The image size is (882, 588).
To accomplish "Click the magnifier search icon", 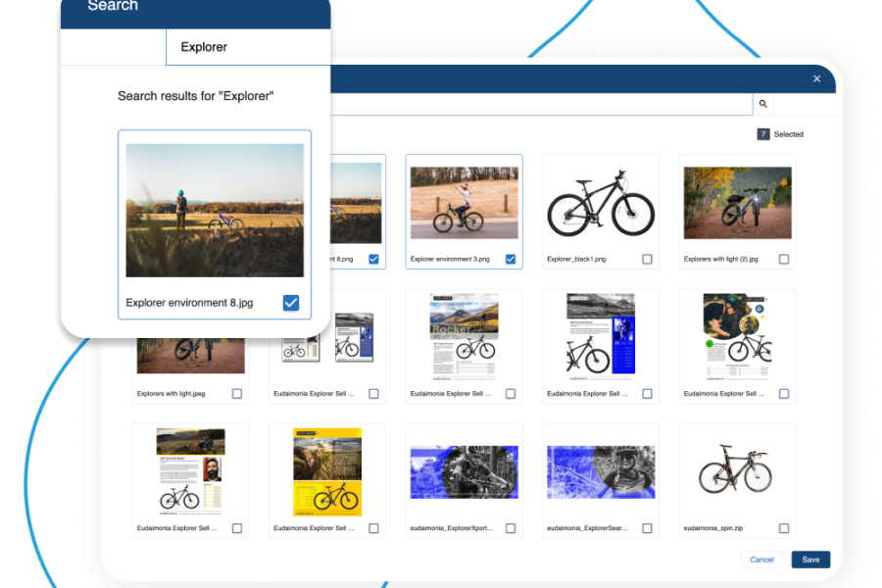I will pos(762,104).
